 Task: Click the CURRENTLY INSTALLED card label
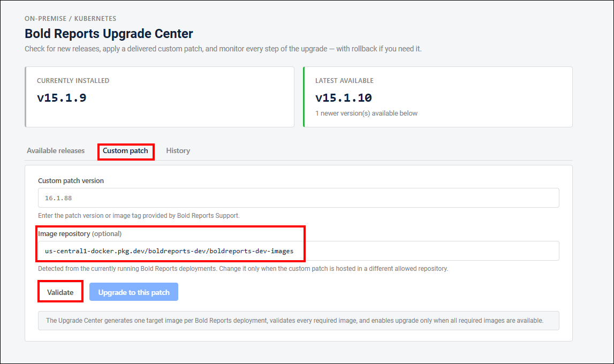point(73,81)
